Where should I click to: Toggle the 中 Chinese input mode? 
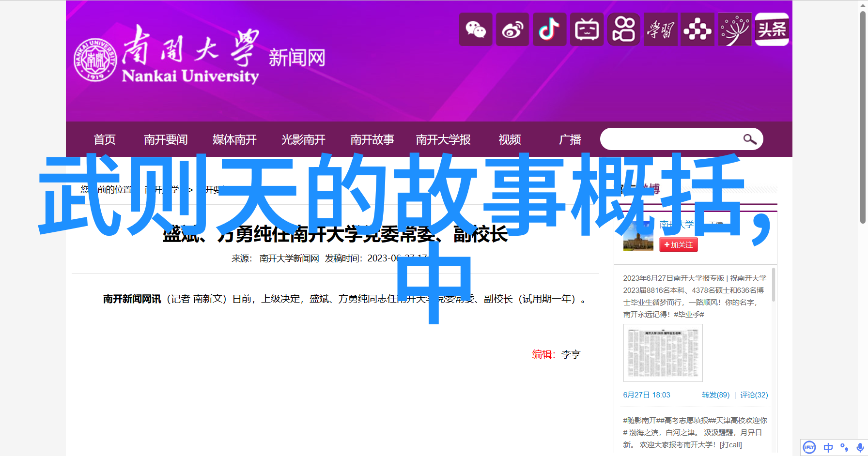[x=828, y=448]
